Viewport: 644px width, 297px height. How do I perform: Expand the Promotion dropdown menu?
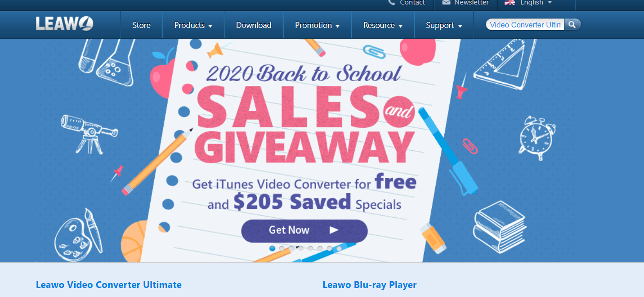click(x=317, y=25)
